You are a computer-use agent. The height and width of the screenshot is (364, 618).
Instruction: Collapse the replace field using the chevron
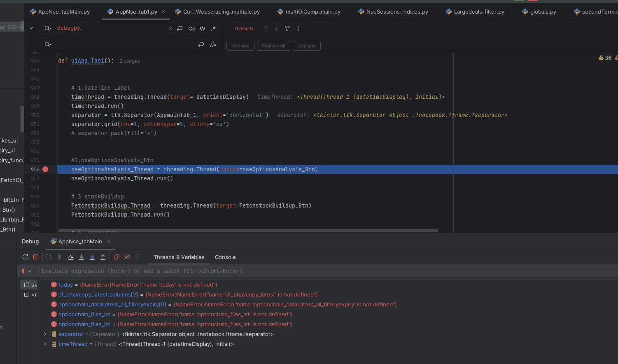point(31,28)
